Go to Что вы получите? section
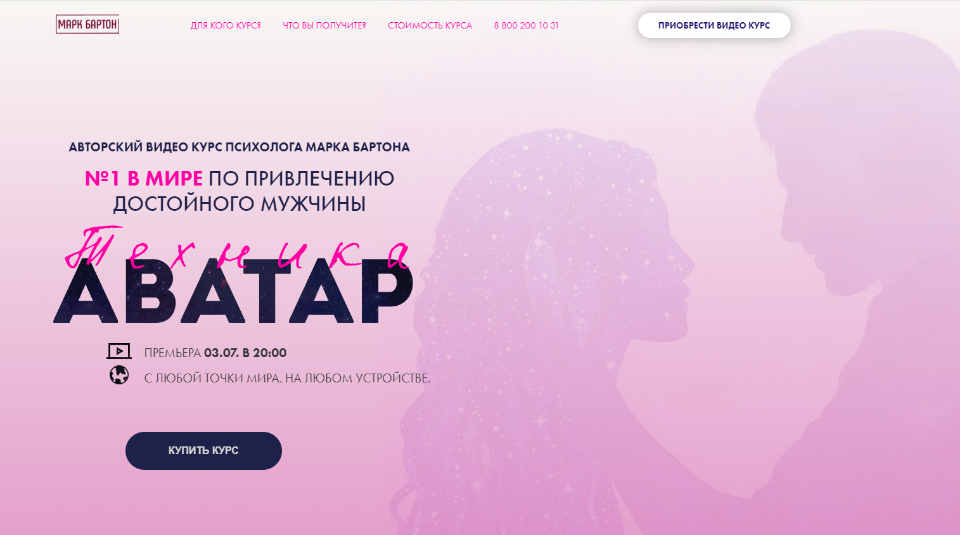This screenshot has width=960, height=535. click(324, 26)
